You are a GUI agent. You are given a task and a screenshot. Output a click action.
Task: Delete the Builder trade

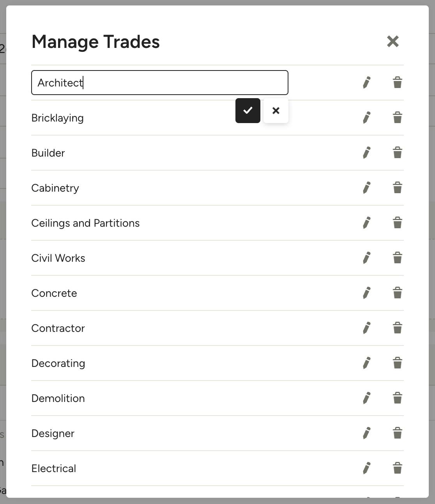pyautogui.click(x=398, y=153)
